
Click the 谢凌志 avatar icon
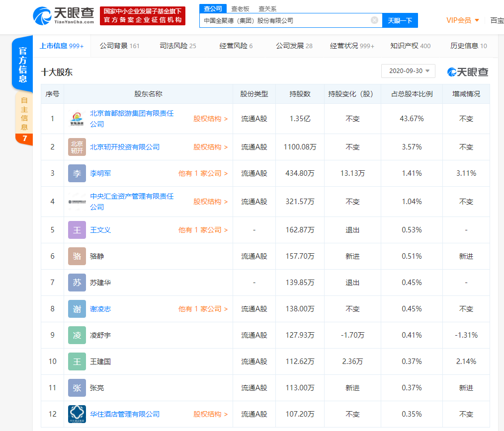[x=77, y=309]
